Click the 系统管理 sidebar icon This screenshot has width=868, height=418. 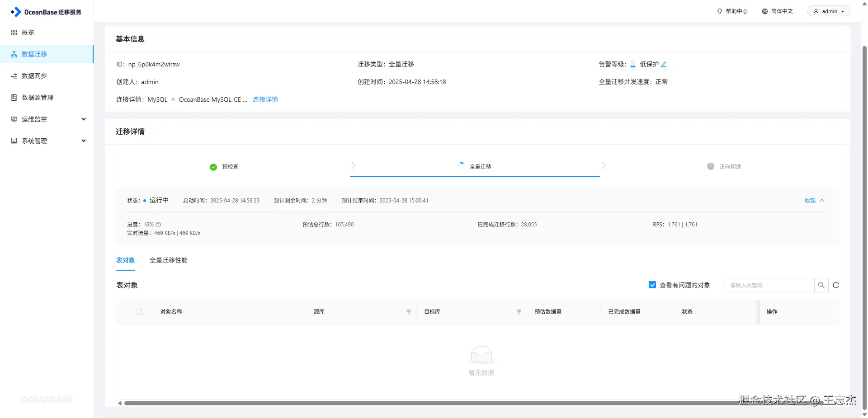pyautogui.click(x=14, y=141)
